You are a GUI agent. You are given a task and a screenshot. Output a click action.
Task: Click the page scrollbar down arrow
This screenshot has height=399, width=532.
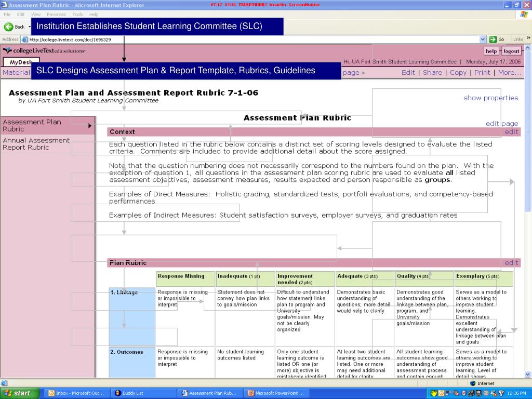[x=528, y=375]
